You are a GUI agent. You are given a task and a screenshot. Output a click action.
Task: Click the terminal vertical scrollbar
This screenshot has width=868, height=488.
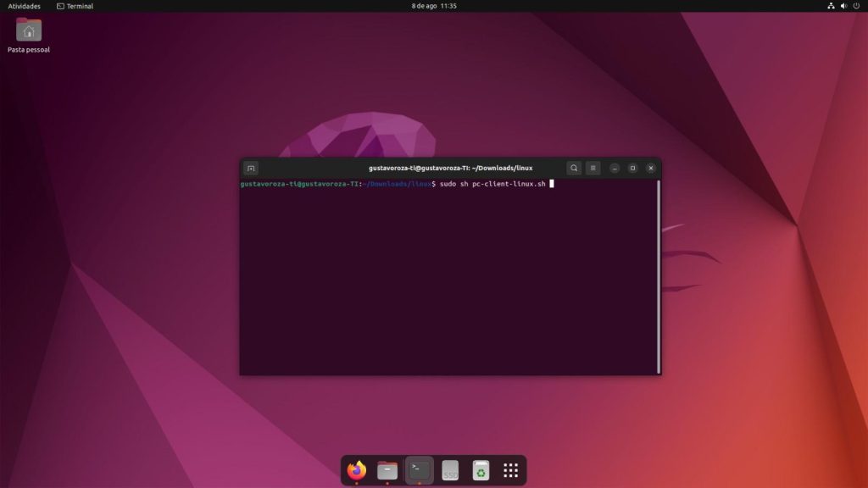[659, 275]
